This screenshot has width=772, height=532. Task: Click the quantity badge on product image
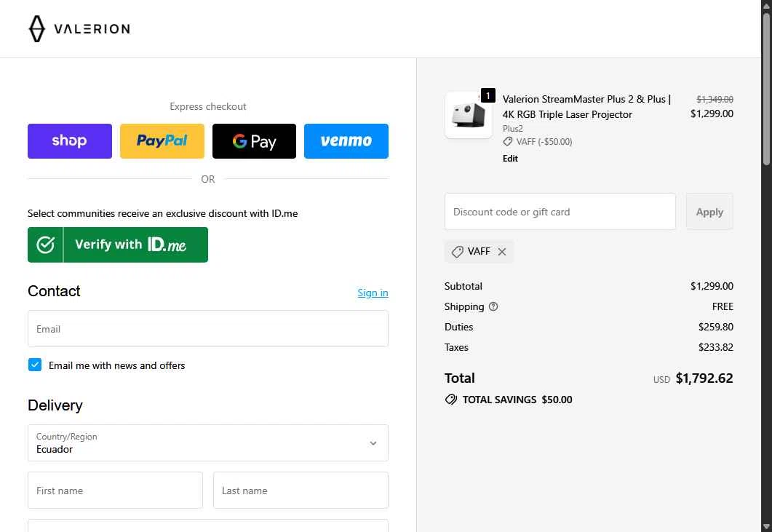[488, 95]
